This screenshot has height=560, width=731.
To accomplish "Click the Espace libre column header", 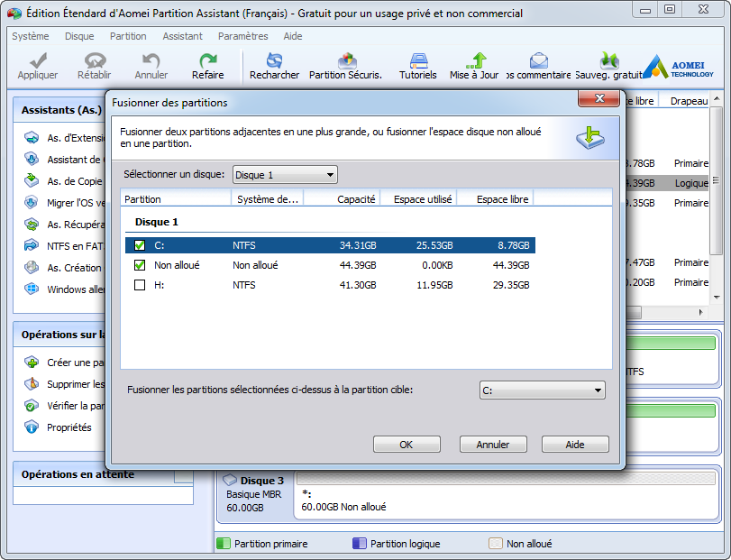I will coord(495,199).
